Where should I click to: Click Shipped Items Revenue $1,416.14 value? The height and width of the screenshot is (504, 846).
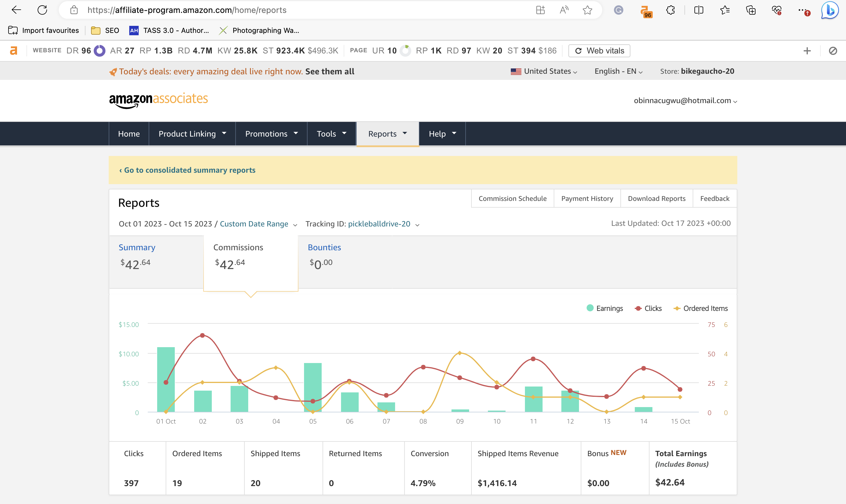pos(497,483)
